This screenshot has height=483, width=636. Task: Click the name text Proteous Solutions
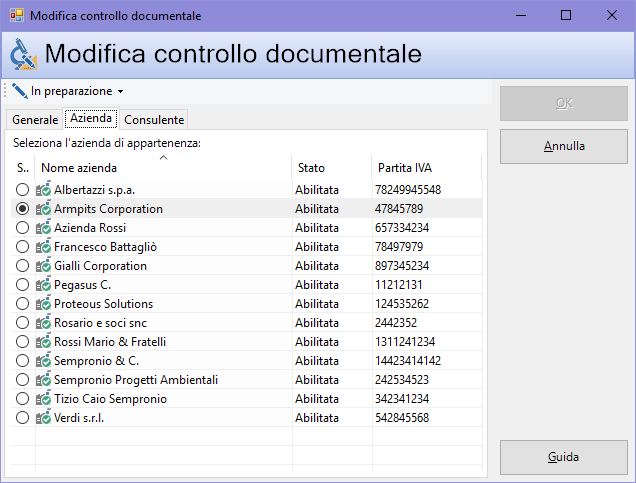(103, 304)
